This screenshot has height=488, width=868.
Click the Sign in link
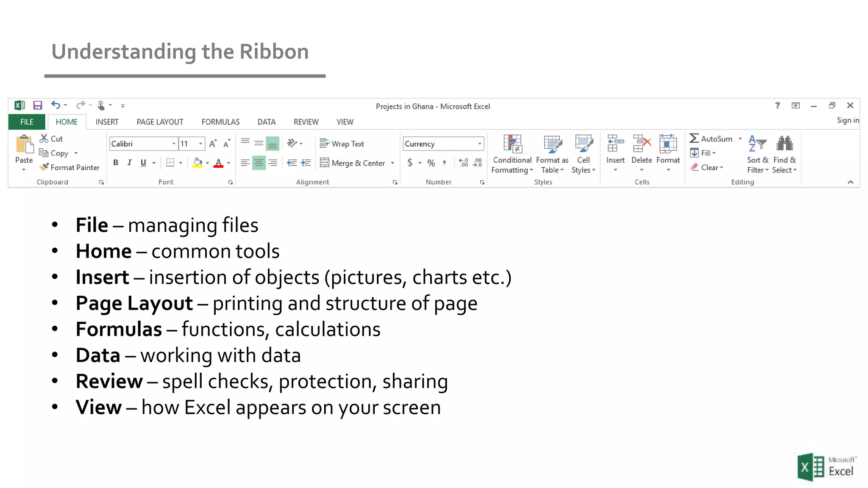[x=847, y=120]
